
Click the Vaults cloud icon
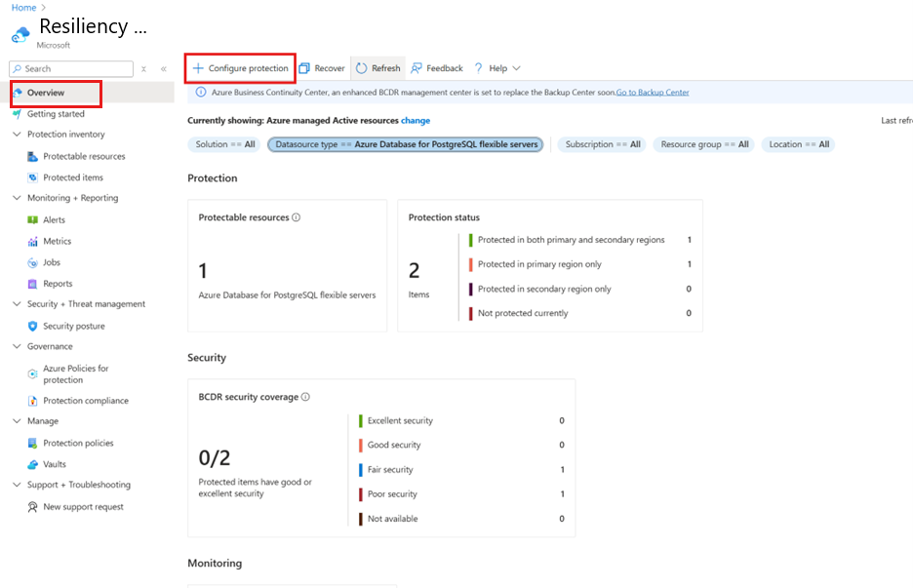pyautogui.click(x=32, y=464)
